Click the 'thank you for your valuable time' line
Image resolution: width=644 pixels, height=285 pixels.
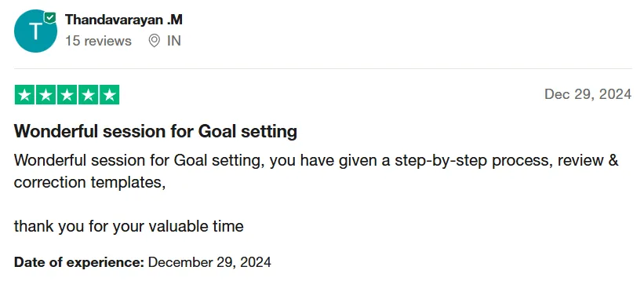pyautogui.click(x=129, y=226)
